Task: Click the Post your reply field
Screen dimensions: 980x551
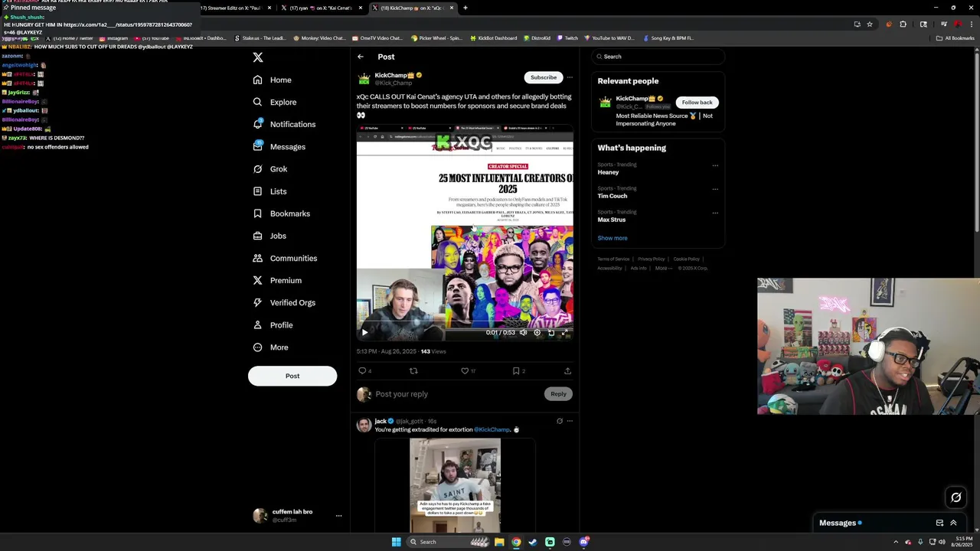Action: (458, 394)
